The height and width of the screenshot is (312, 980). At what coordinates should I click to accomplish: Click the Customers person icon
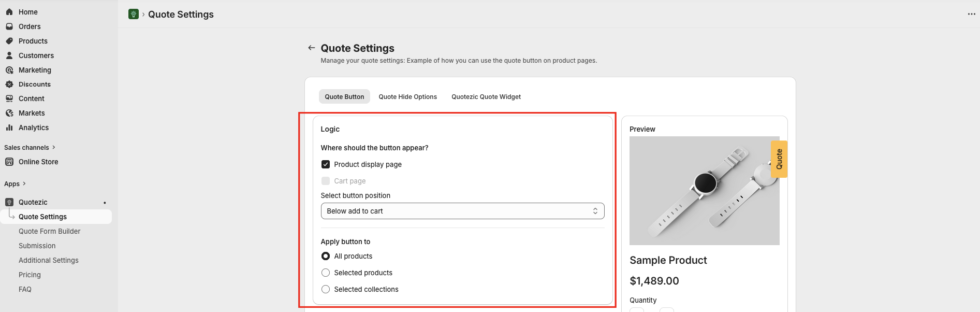point(9,55)
